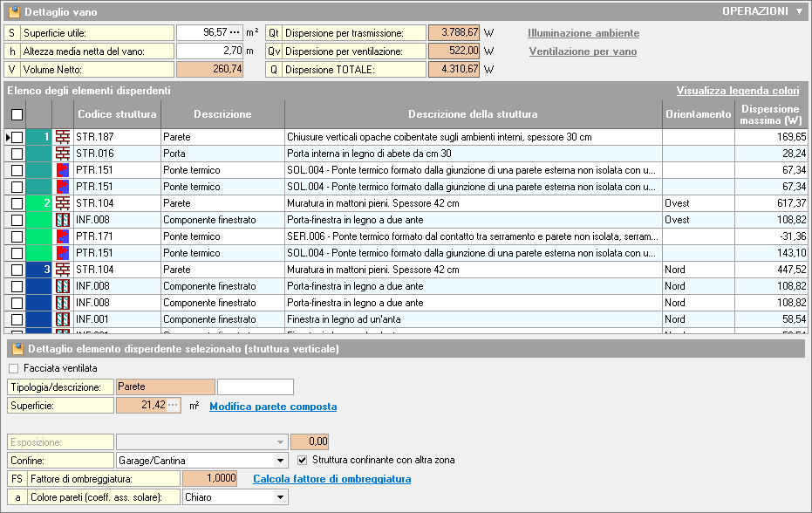Image resolution: width=812 pixels, height=513 pixels.
Task: Sort by the Codice struttura column header
Action: (117, 114)
